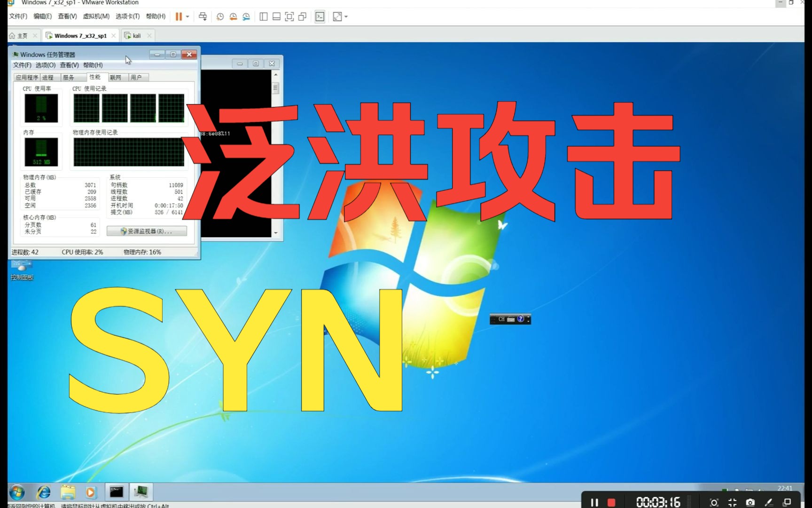Toggle the VMware library sidebar
Viewport: 812px width, 508px height.
click(x=264, y=16)
